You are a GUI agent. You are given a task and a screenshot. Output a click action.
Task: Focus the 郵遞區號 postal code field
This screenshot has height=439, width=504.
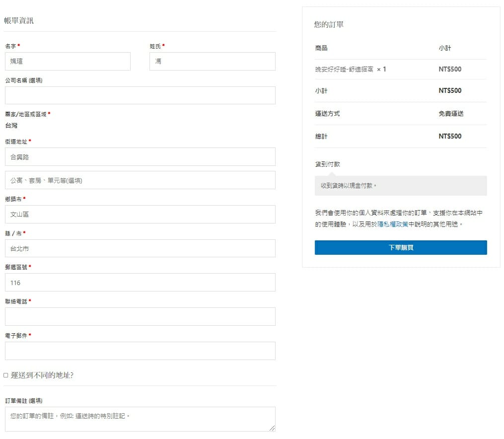[x=140, y=283]
